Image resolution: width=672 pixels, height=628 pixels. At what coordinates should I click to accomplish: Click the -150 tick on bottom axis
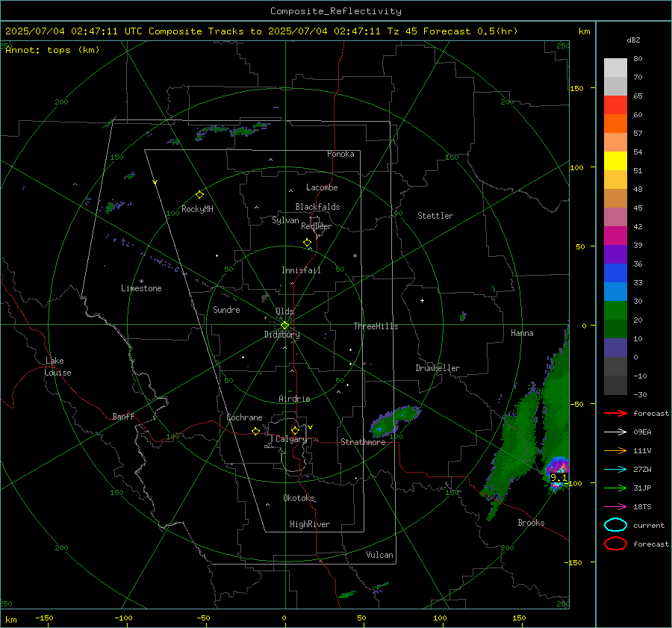coord(44,618)
